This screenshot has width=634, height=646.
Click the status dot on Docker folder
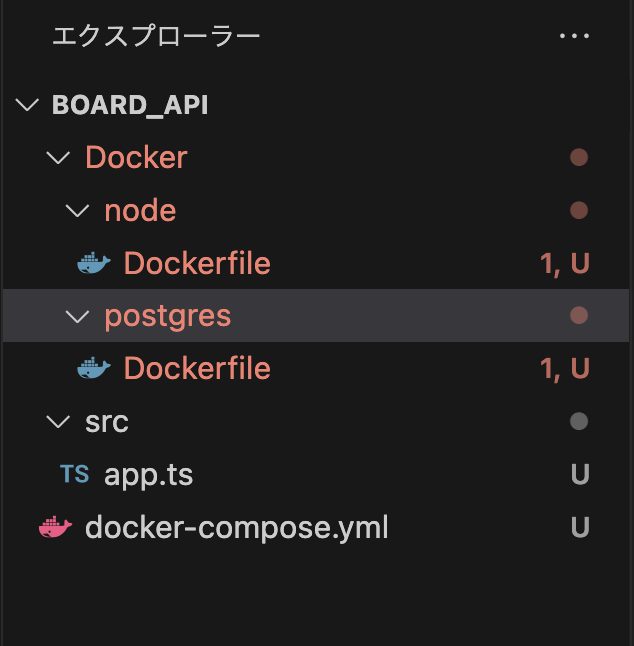click(x=579, y=157)
